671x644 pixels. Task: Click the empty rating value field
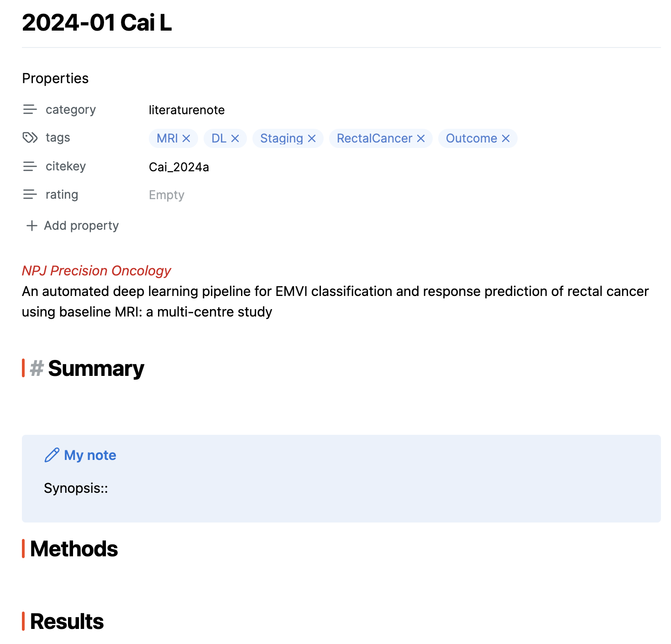167,195
